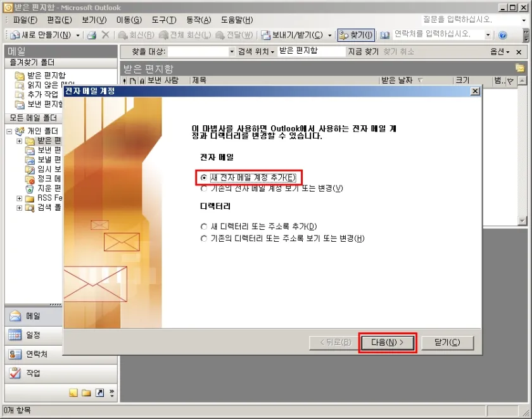Open the 동작(A) menu

pyautogui.click(x=198, y=20)
